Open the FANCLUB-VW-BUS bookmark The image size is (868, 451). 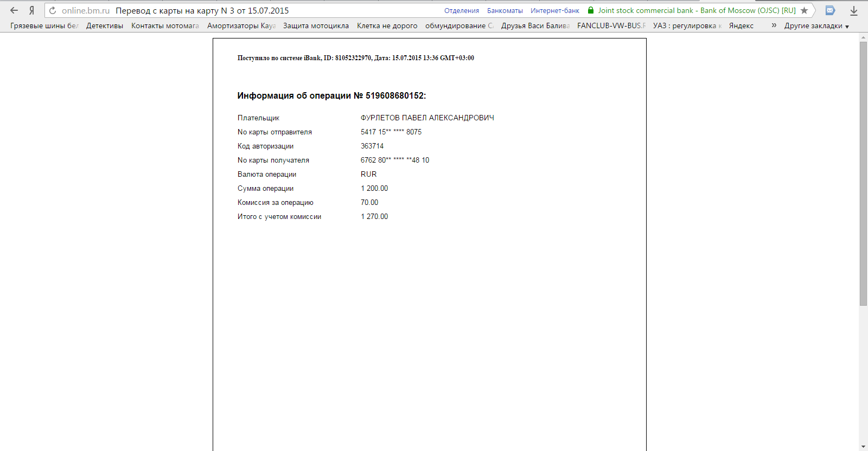pos(611,25)
